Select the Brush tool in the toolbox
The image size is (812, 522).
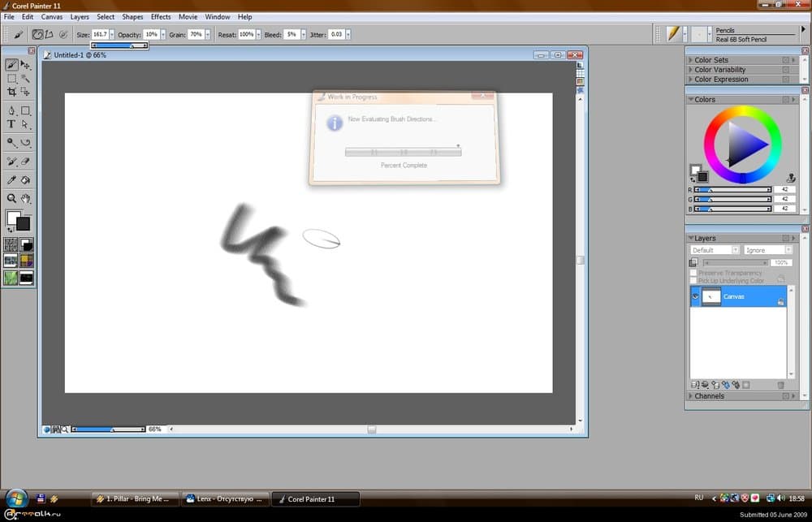tap(11, 65)
